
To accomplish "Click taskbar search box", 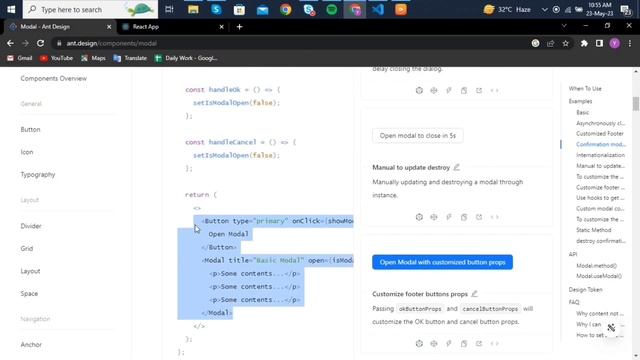I will tap(90, 9).
